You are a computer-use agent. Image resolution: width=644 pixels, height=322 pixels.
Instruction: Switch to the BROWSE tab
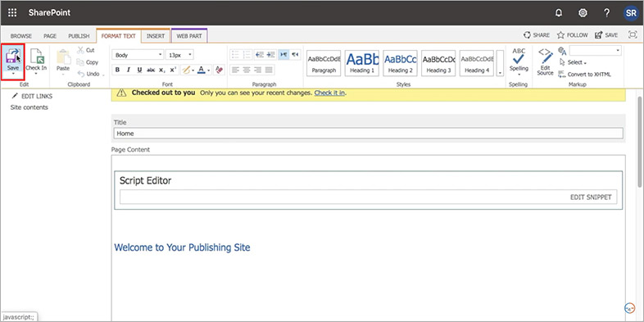pyautogui.click(x=21, y=36)
